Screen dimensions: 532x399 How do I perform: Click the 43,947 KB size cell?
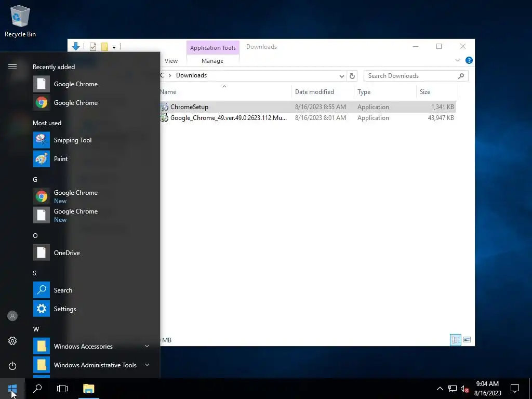point(441,118)
